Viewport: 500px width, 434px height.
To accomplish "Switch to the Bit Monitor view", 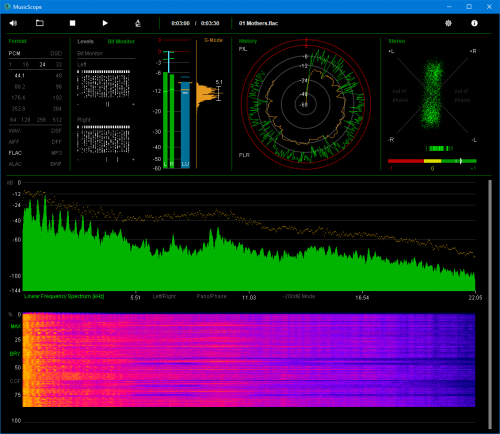I will pyautogui.click(x=121, y=41).
